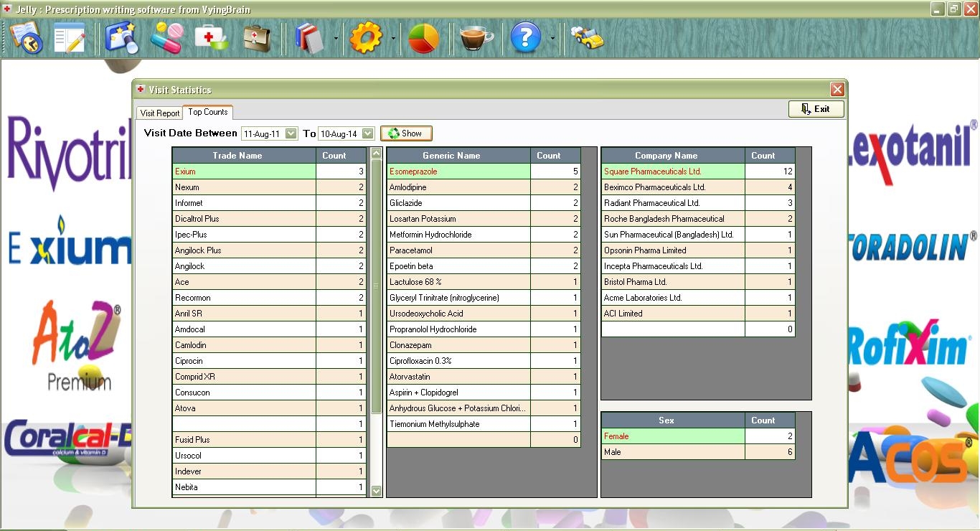Click the pills and capsule icon

coord(166,37)
